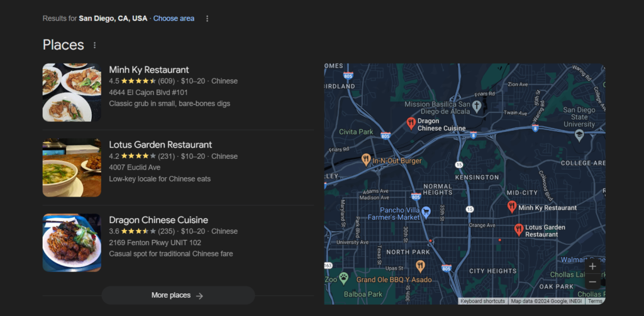Click the Lotus Garden soup photo thumbnail

click(72, 168)
